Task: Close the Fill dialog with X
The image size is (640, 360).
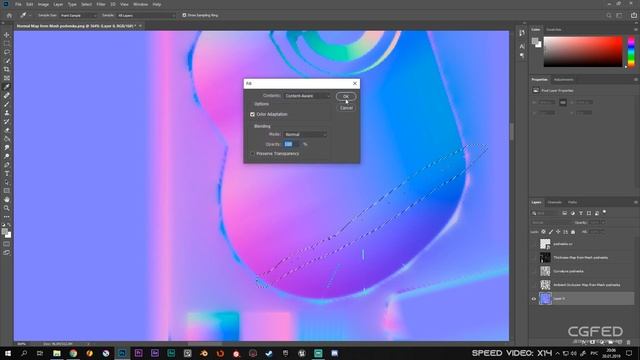Action: point(355,83)
